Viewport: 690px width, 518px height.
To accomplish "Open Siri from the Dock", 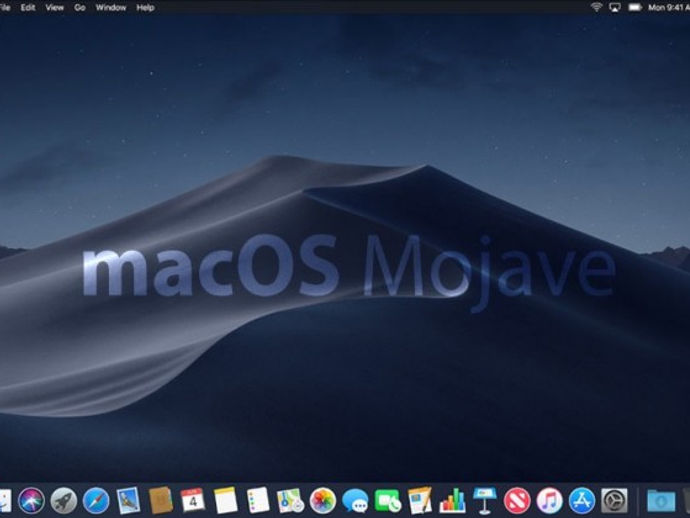I will (x=31, y=500).
